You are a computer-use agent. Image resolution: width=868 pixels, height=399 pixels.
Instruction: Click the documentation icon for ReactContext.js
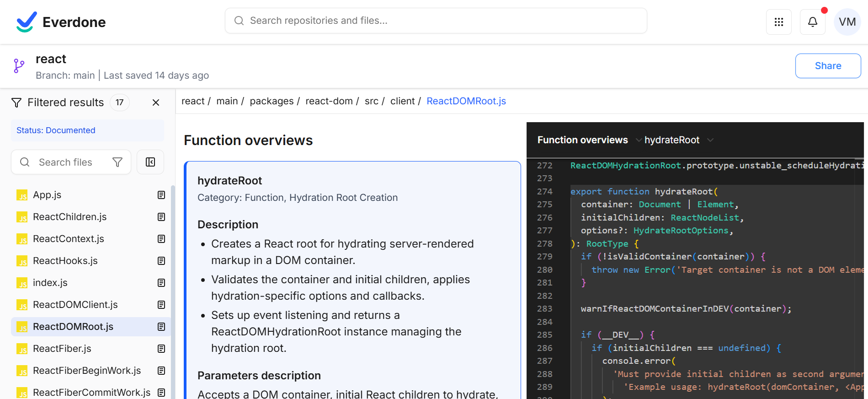[x=161, y=239]
